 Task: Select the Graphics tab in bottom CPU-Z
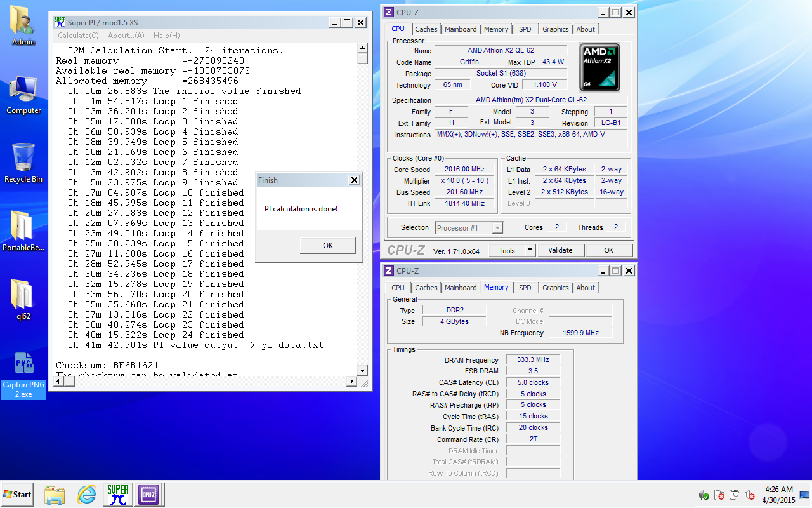(556, 288)
